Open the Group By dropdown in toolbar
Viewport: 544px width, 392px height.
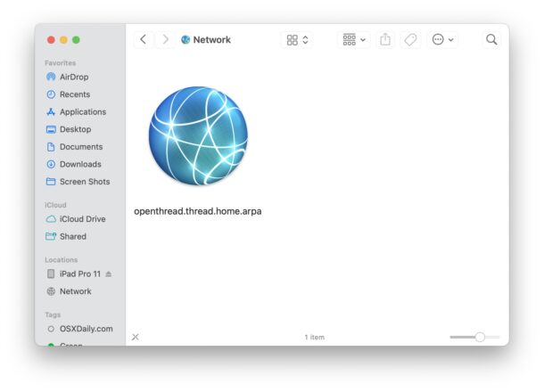(354, 40)
